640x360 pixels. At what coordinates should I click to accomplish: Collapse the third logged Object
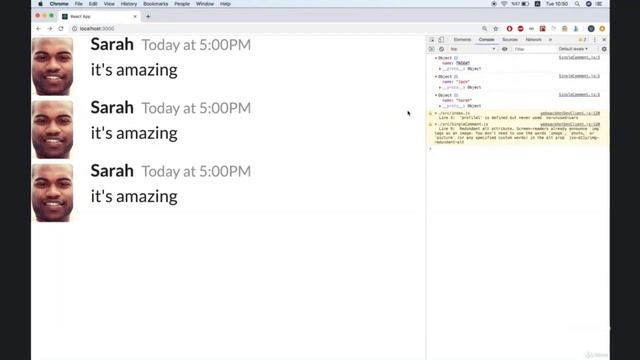pyautogui.click(x=436, y=95)
